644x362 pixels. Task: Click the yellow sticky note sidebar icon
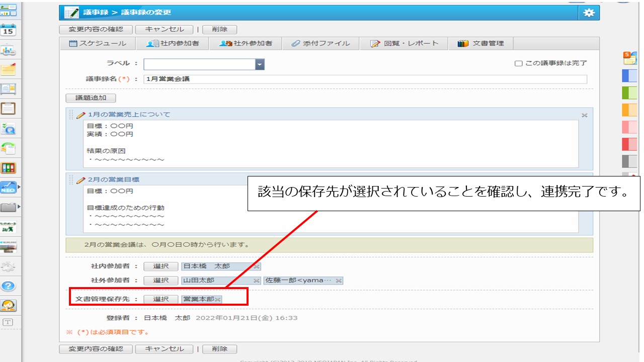point(9,69)
